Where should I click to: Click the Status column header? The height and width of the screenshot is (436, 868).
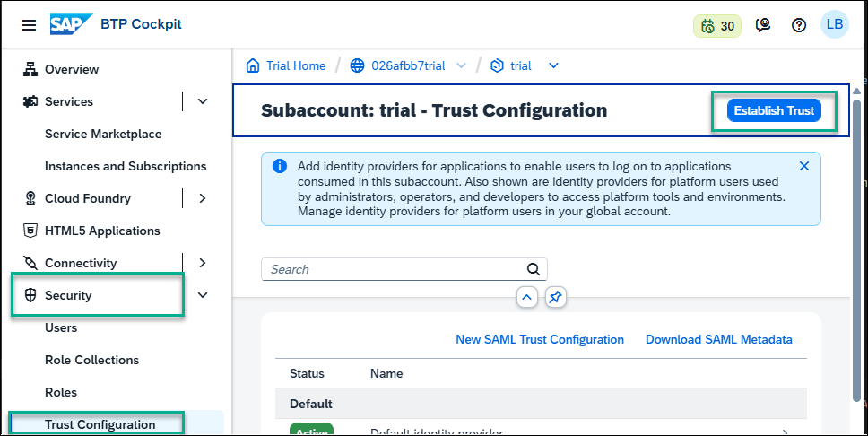(307, 373)
